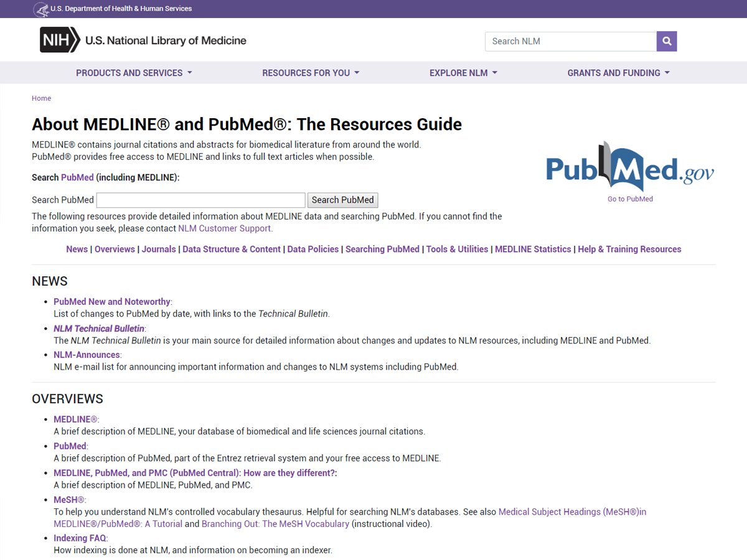Screen dimensions: 747x560
Task: Click the MeSH® overview link
Action: point(68,499)
